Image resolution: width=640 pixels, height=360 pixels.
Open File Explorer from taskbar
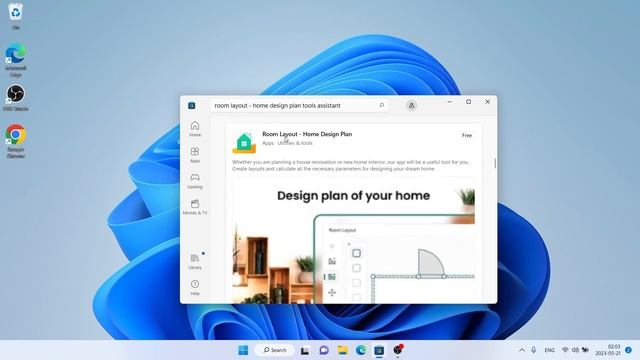pos(342,350)
